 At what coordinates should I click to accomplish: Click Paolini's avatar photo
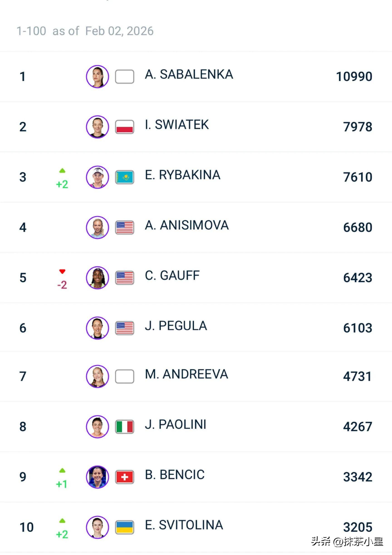click(97, 427)
